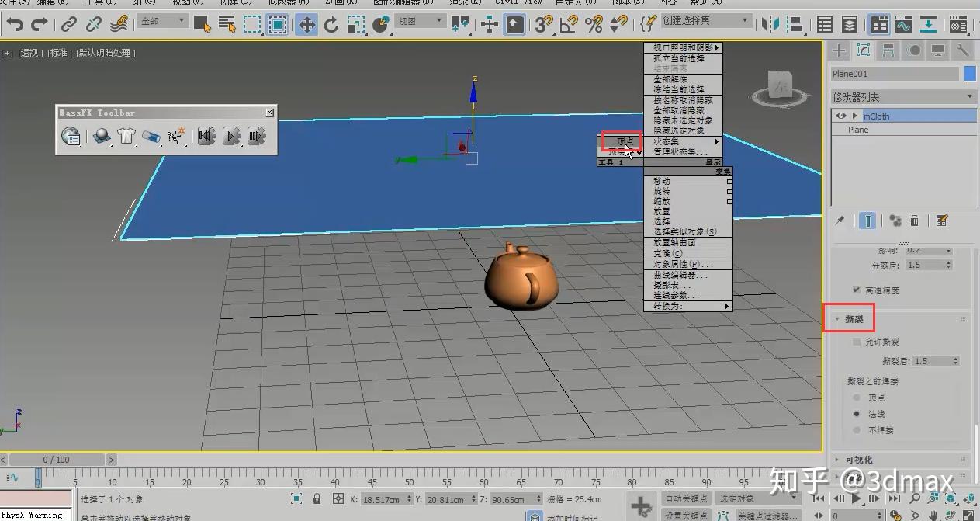Reset the MassFX simulation to start
Screen dimensions: 980x521
[206, 137]
